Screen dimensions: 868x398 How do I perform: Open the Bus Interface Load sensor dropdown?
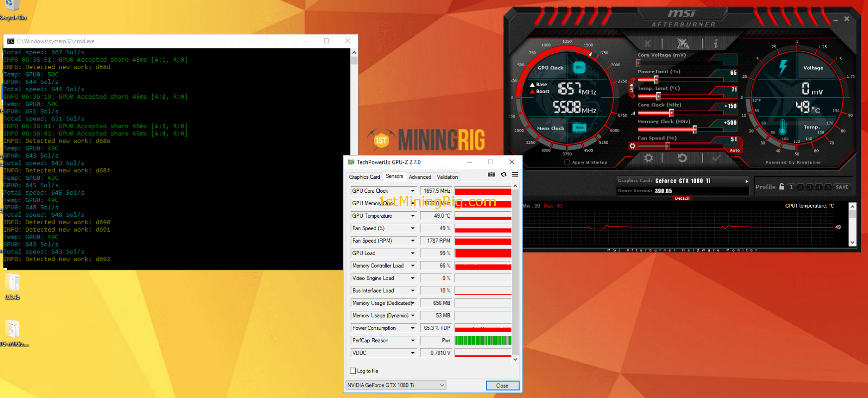coord(413,290)
